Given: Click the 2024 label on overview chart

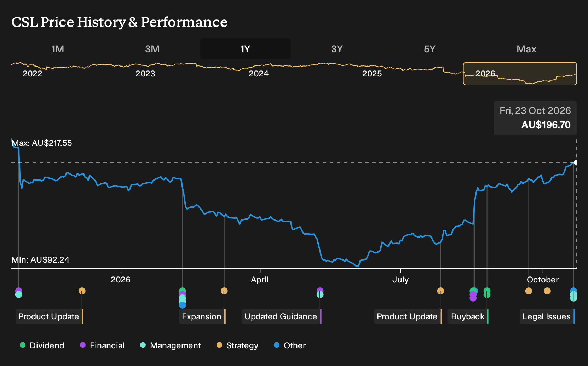Looking at the screenshot, I should tap(259, 74).
